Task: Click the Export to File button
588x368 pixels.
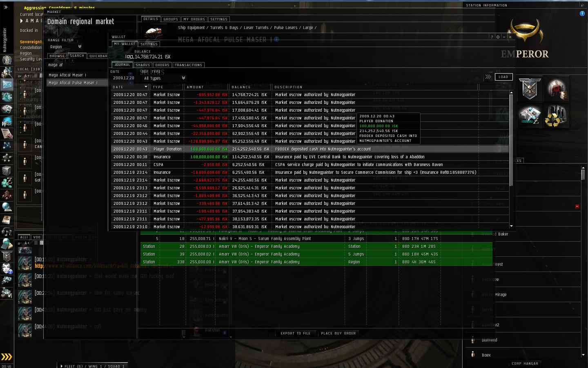Action: click(295, 333)
